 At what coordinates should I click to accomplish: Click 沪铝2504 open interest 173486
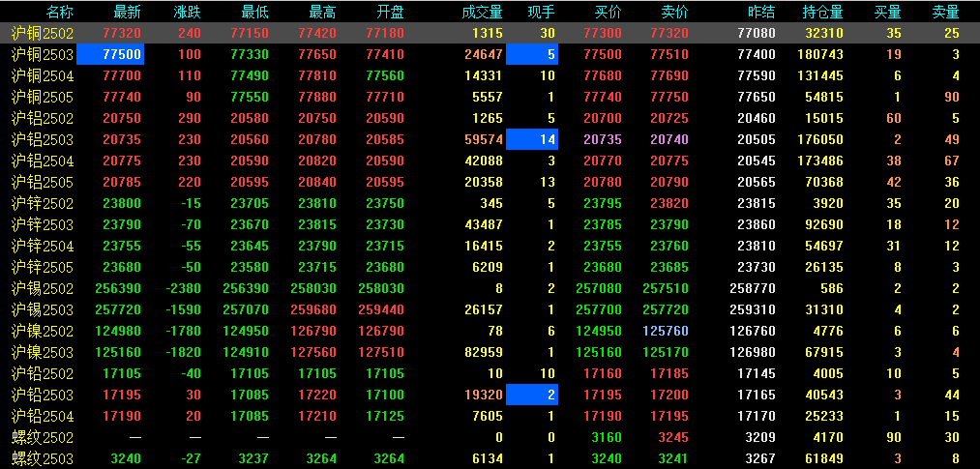[x=820, y=161]
